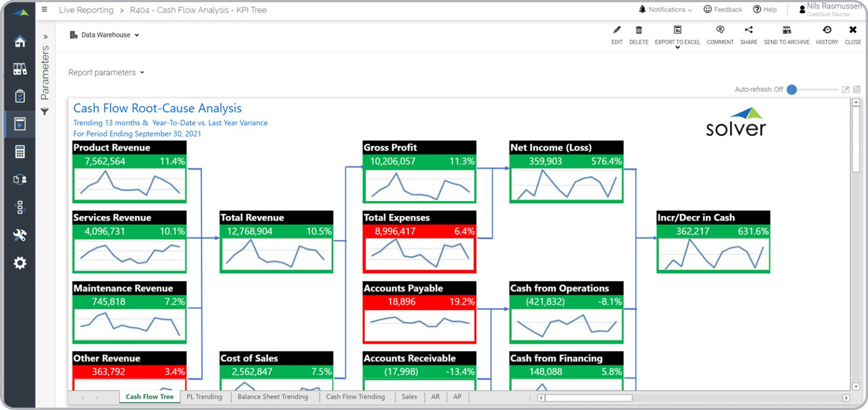Screen dimensions: 868x410
Task: Expand the Data Warehouse dropdown
Action: click(105, 35)
